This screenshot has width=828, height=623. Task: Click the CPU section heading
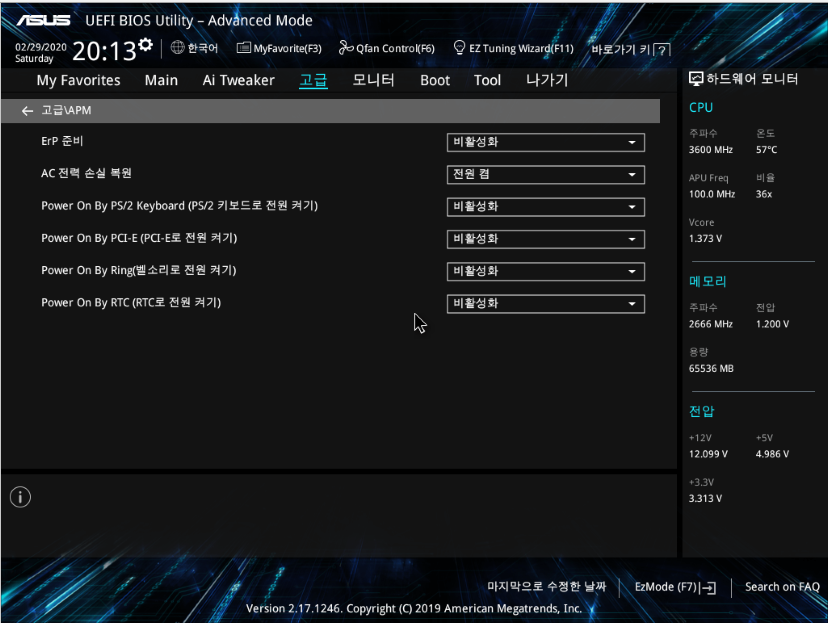[x=701, y=108]
